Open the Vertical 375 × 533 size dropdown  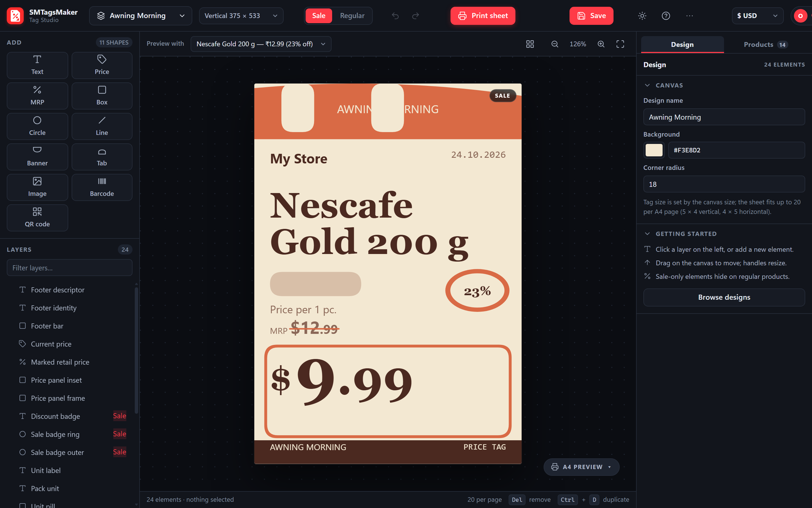(x=241, y=16)
